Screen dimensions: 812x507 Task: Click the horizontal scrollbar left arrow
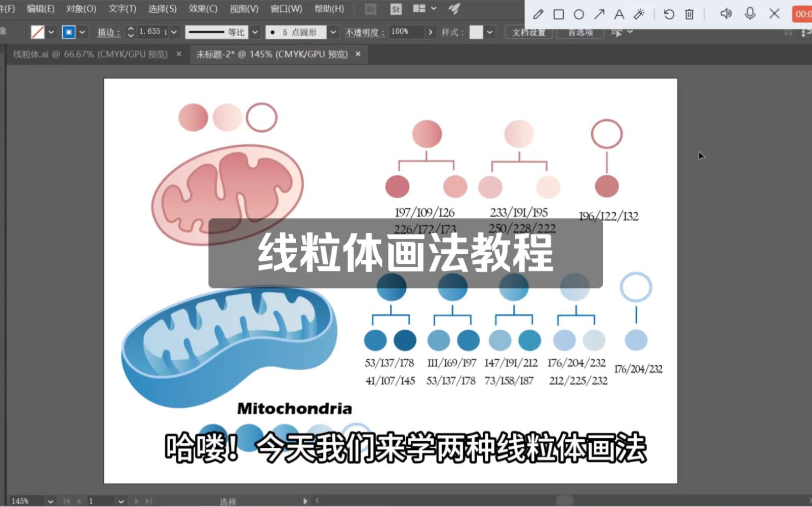317,501
